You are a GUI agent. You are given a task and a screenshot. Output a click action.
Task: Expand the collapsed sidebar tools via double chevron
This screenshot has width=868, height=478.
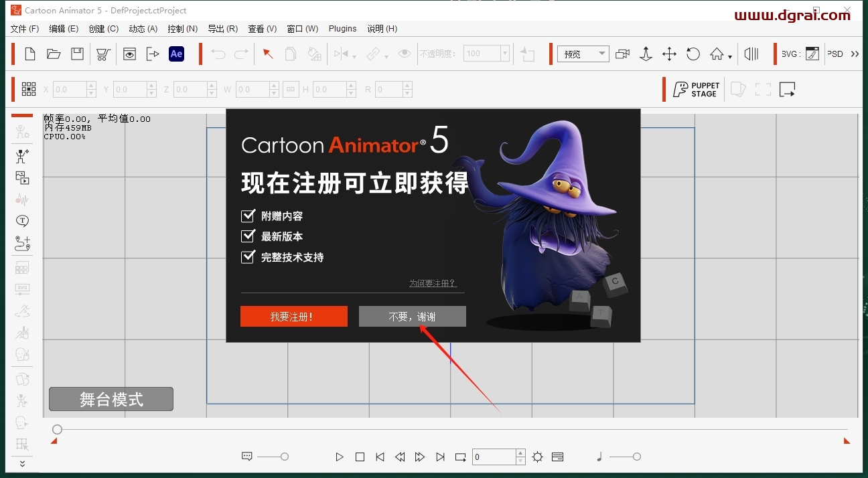point(22,463)
